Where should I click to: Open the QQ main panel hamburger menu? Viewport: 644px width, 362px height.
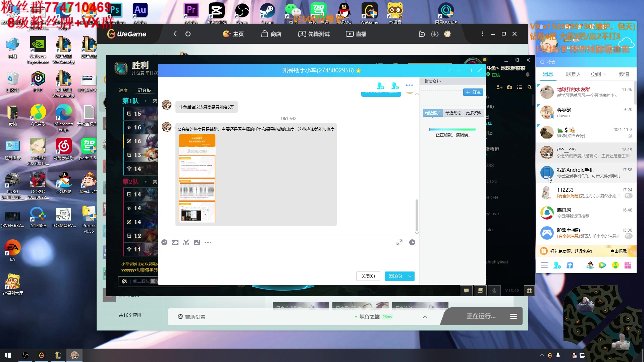(x=544, y=265)
